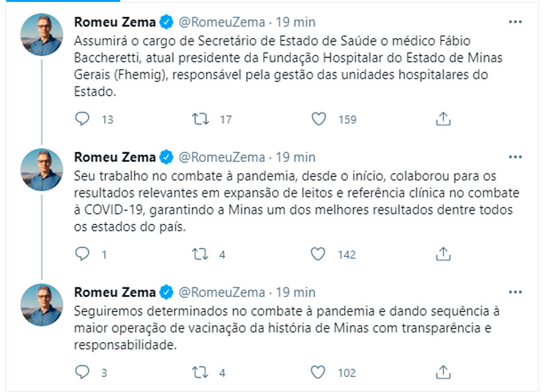Share the third tweet about vaccination

click(442, 373)
